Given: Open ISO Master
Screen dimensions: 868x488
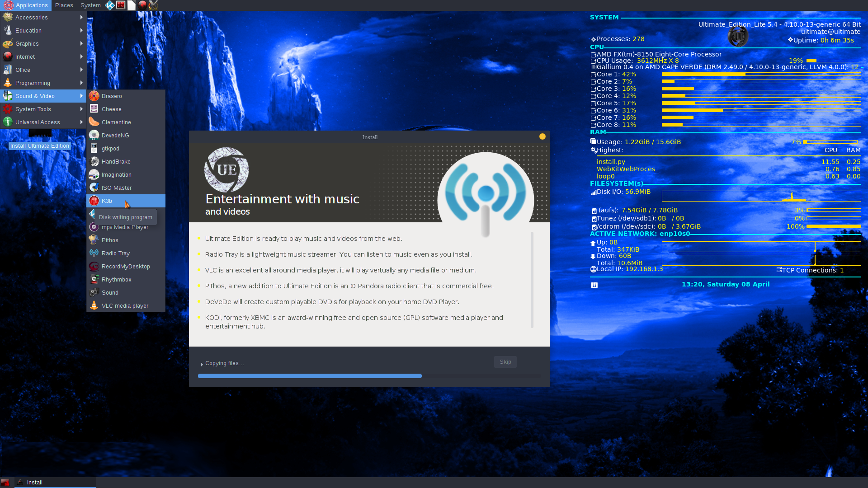Looking at the screenshot, I should click(x=126, y=188).
